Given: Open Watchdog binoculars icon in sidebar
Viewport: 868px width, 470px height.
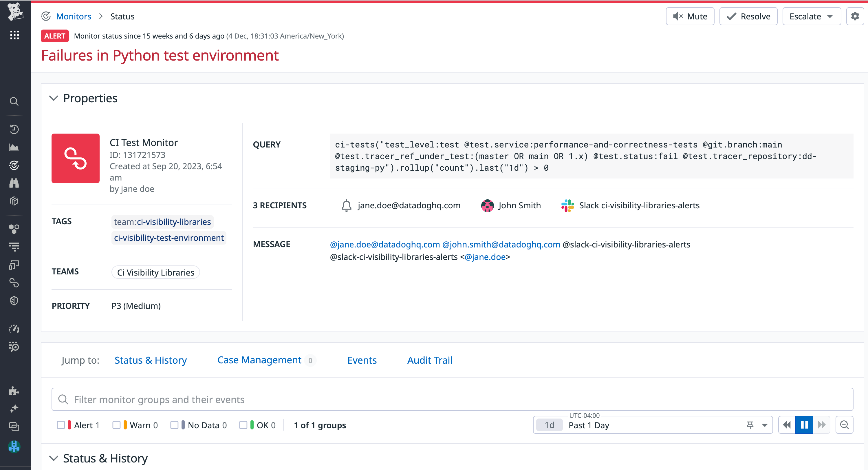Looking at the screenshot, I should [14, 183].
